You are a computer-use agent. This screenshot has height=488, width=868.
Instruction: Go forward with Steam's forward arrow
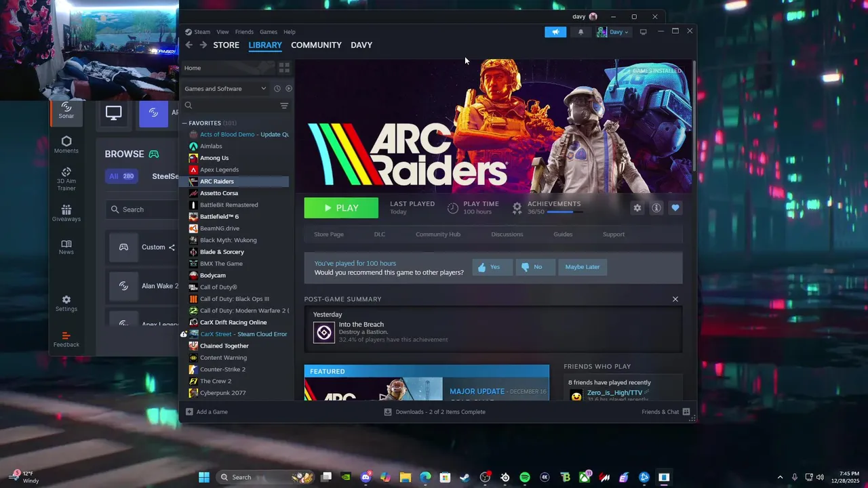coord(203,45)
